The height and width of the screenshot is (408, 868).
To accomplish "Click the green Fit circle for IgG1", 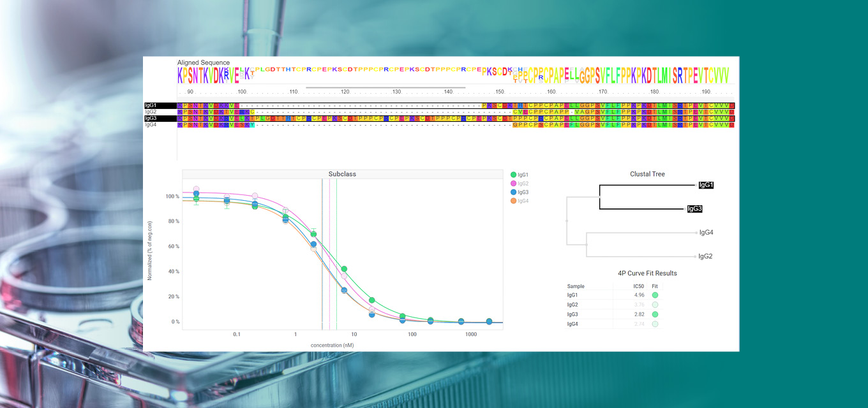I will tap(654, 295).
